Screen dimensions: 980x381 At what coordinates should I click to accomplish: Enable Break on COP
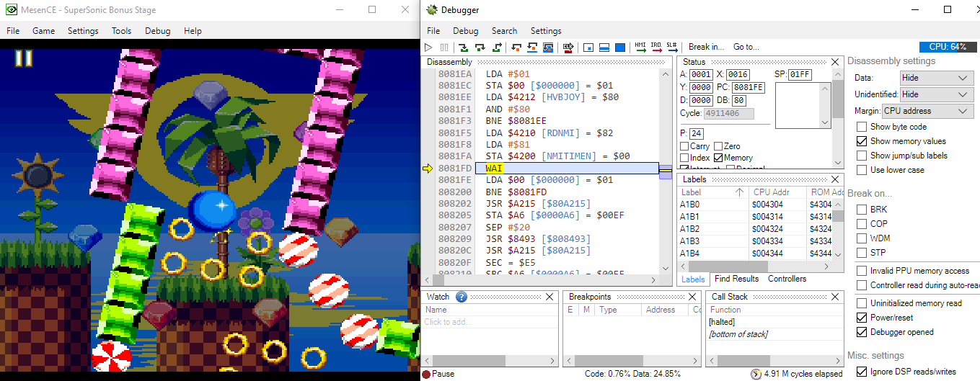(x=862, y=224)
